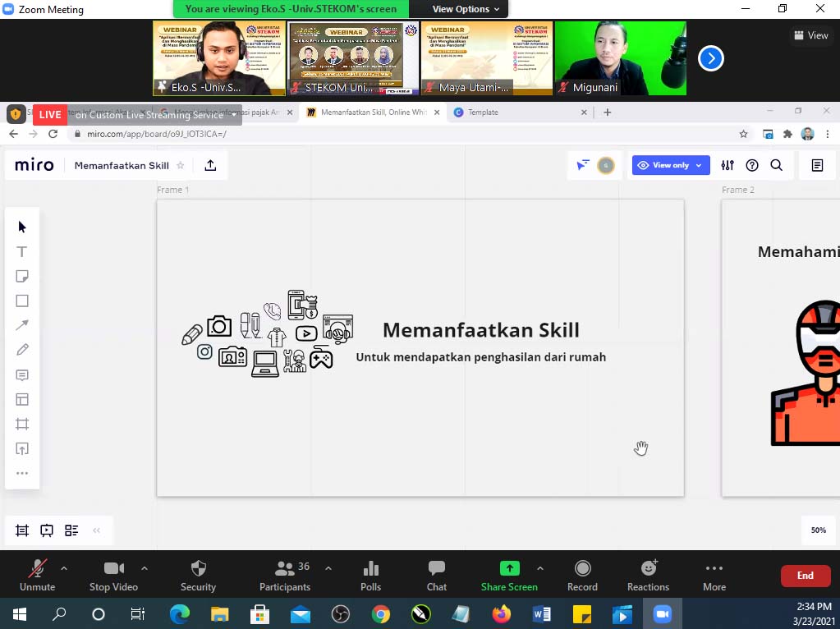
Task: Open browser extensions puzzle icon
Action: point(787,134)
